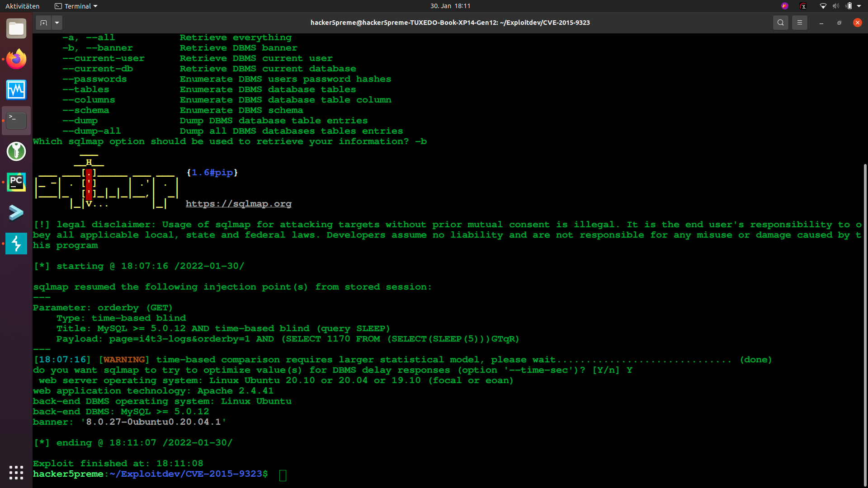
Task: Minimize the terminal window
Action: click(821, 23)
